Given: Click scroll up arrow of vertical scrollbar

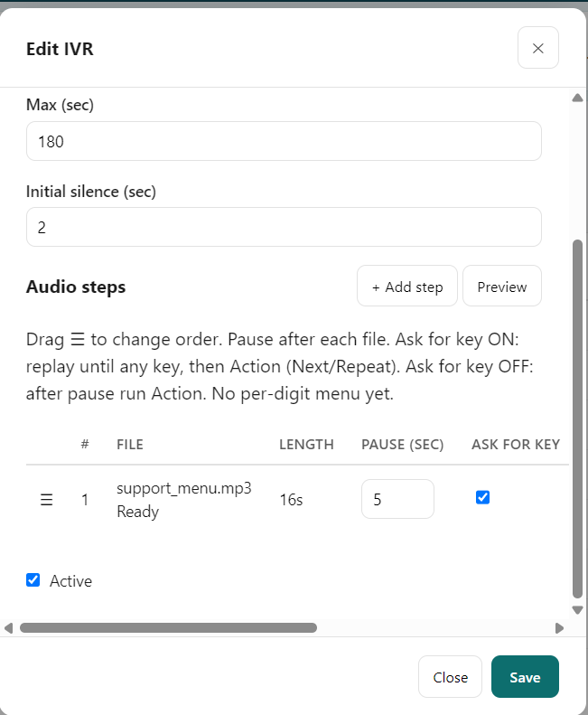Looking at the screenshot, I should (x=577, y=98).
